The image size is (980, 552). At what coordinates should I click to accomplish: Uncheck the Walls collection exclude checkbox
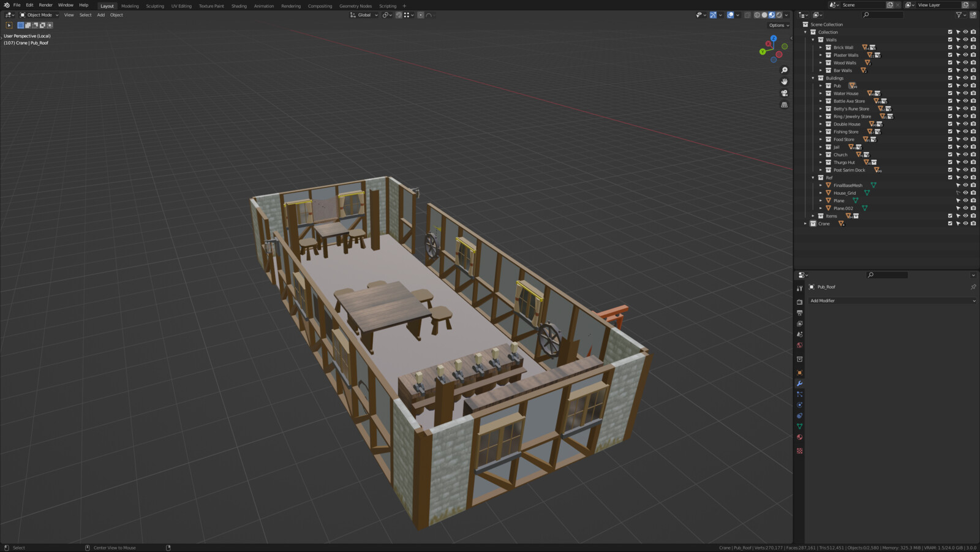950,40
